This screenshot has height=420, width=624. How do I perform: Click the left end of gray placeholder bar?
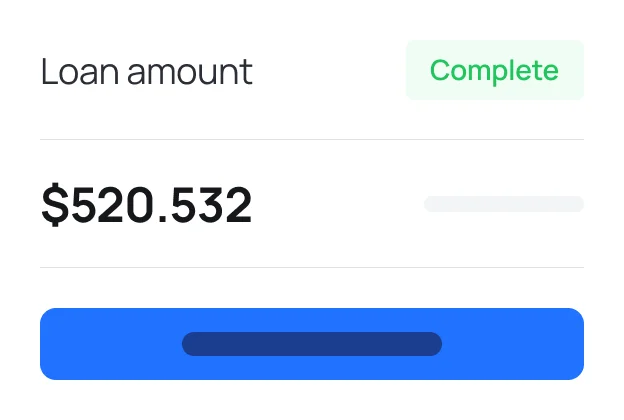pyautogui.click(x=431, y=204)
